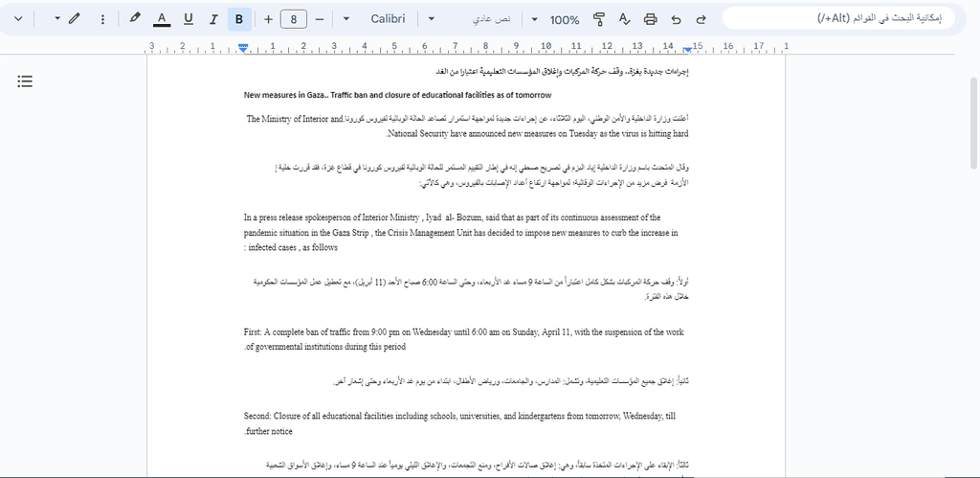Open the 100% zoom dropdown
The width and height of the screenshot is (980, 478).
565,19
